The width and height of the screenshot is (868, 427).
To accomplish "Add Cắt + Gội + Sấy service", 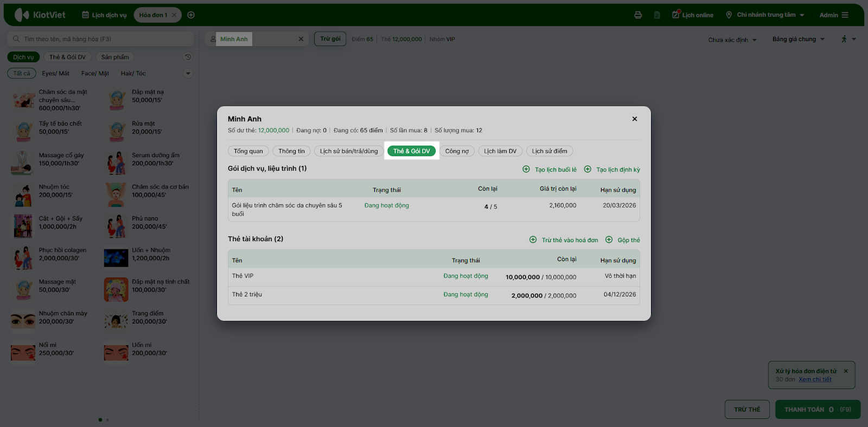I will [x=52, y=227].
